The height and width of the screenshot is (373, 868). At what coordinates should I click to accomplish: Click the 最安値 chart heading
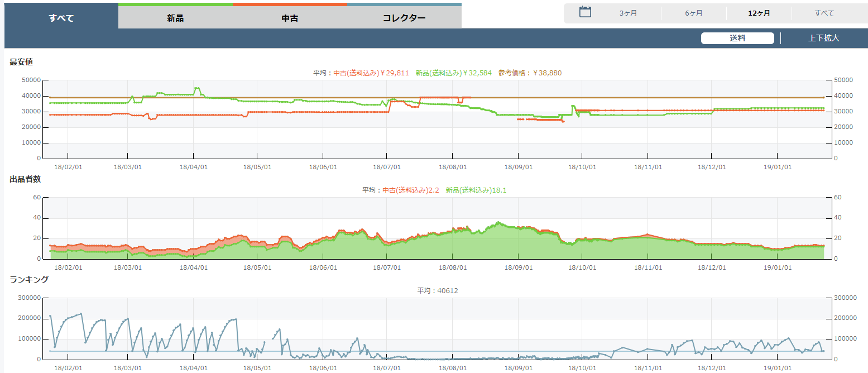click(21, 62)
